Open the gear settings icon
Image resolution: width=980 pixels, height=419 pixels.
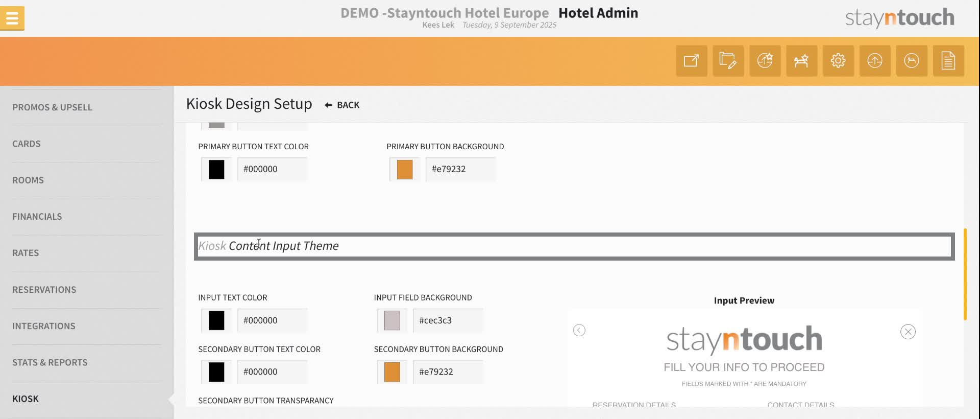(839, 61)
